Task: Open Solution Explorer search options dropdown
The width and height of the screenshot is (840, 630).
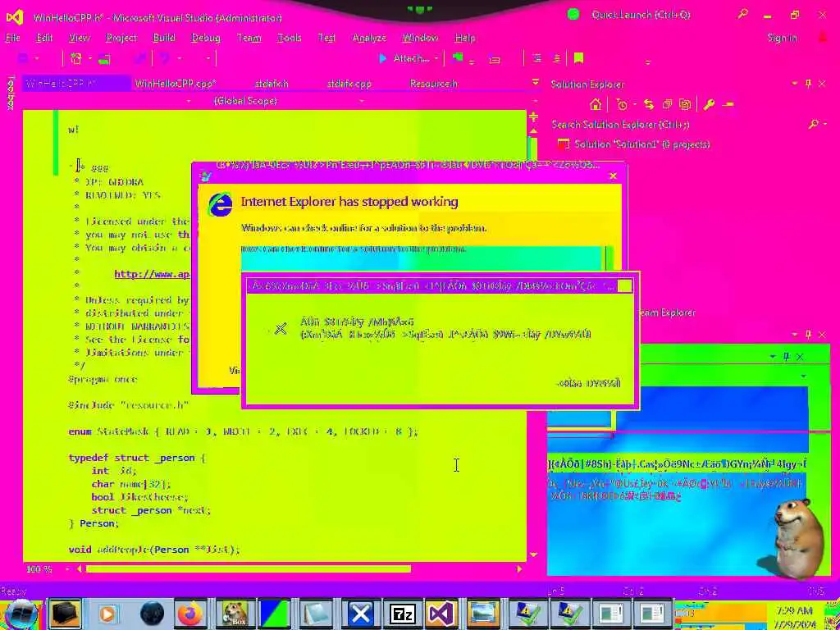Action: click(825, 125)
